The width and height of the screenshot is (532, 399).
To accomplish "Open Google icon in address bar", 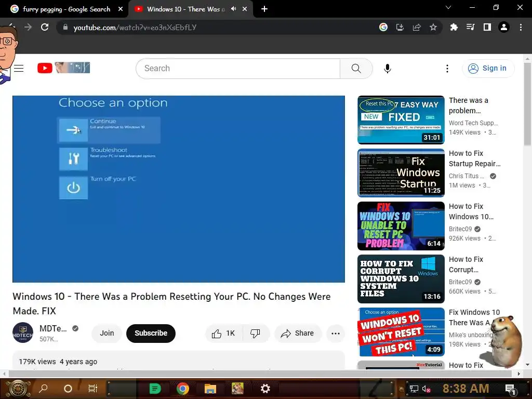I will point(383,27).
